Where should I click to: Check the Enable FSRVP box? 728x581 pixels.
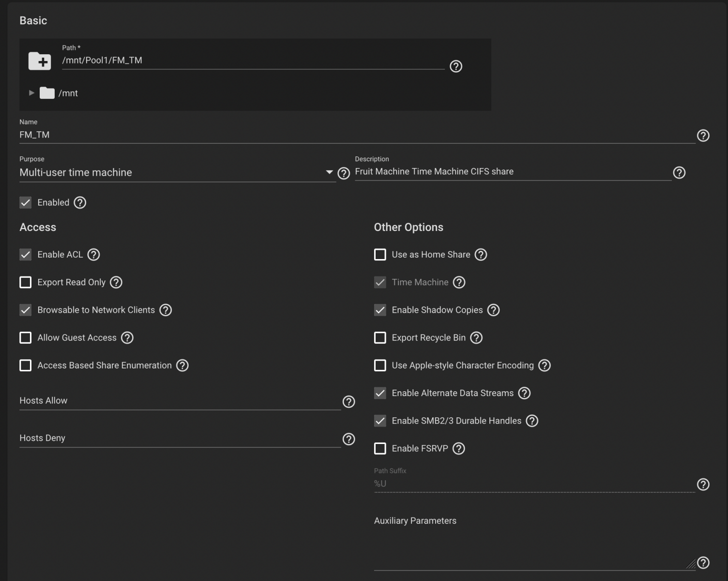(380, 448)
